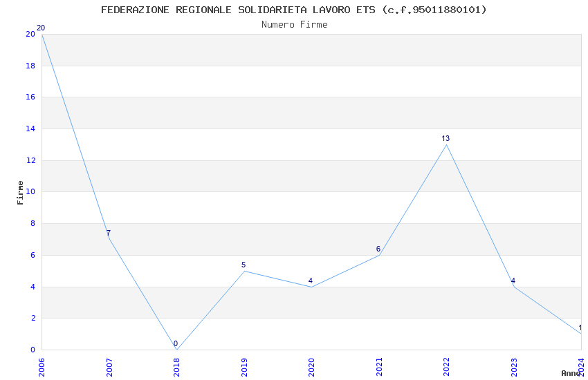Click the y-axis tick value 14
The image size is (588, 380).
(x=30, y=129)
